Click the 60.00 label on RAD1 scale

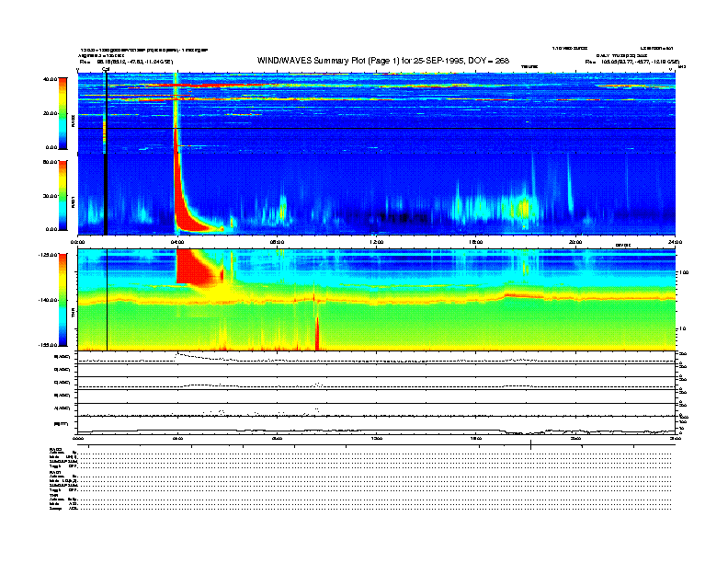pos(50,162)
